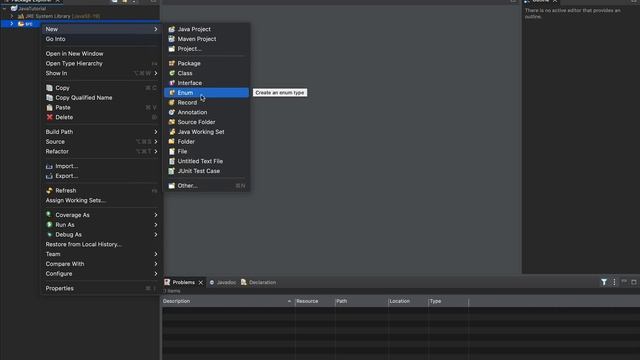This screenshot has height=360, width=640.
Task: Expand the Refactor submenu arrow
Action: [156, 151]
